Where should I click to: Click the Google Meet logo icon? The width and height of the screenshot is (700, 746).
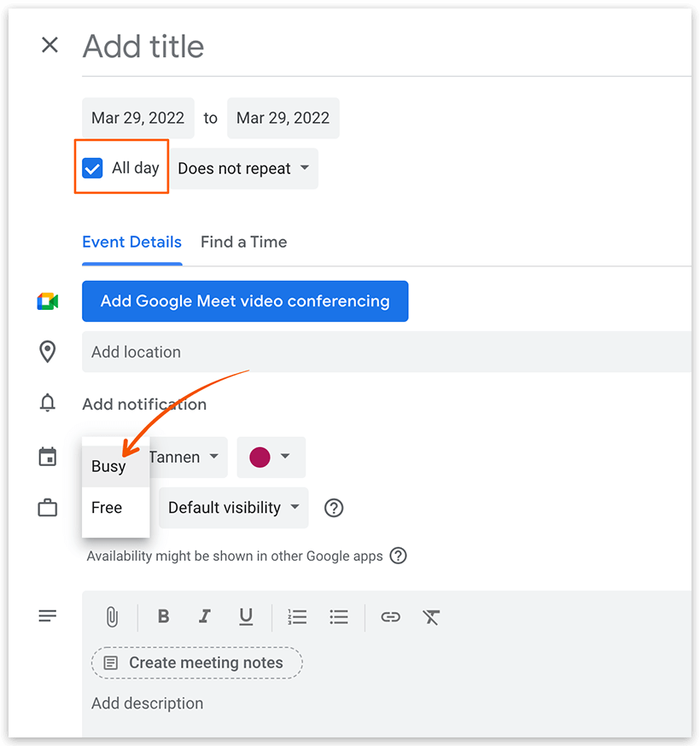click(48, 300)
